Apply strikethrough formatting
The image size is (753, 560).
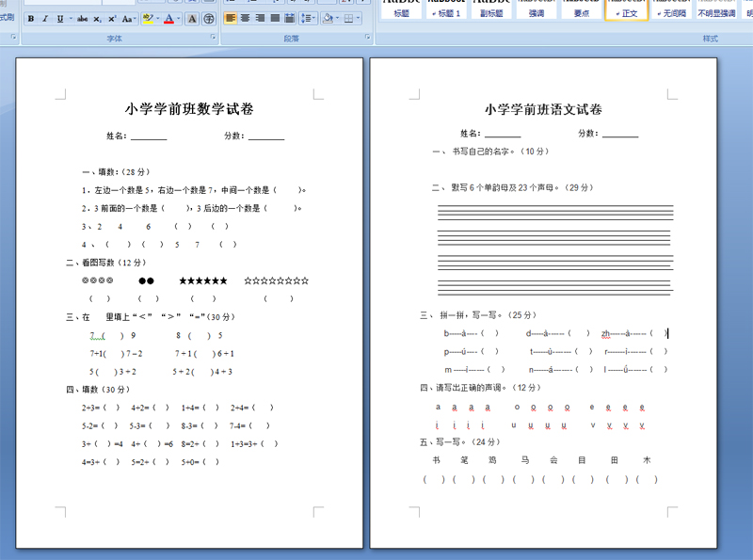click(82, 19)
